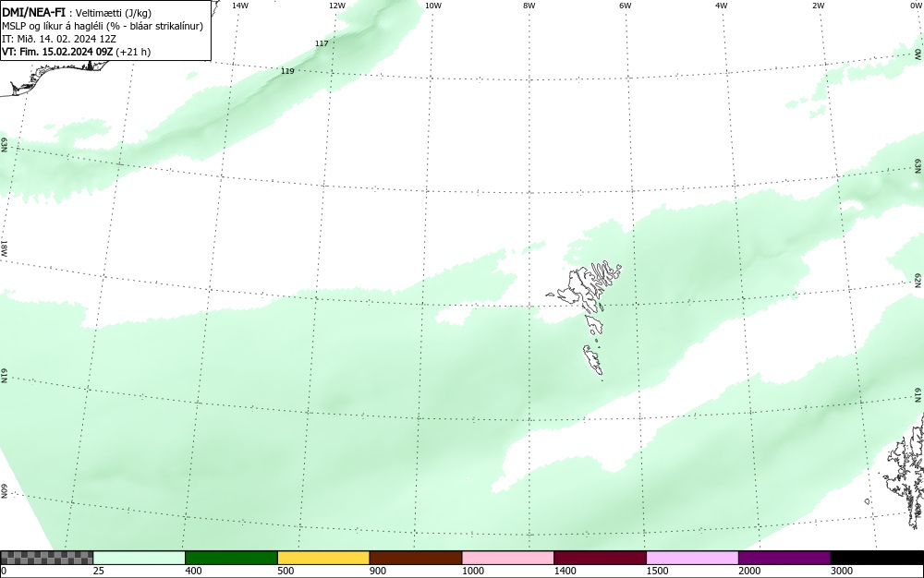
Task: Click the legend value 3000
Action: click(x=842, y=571)
